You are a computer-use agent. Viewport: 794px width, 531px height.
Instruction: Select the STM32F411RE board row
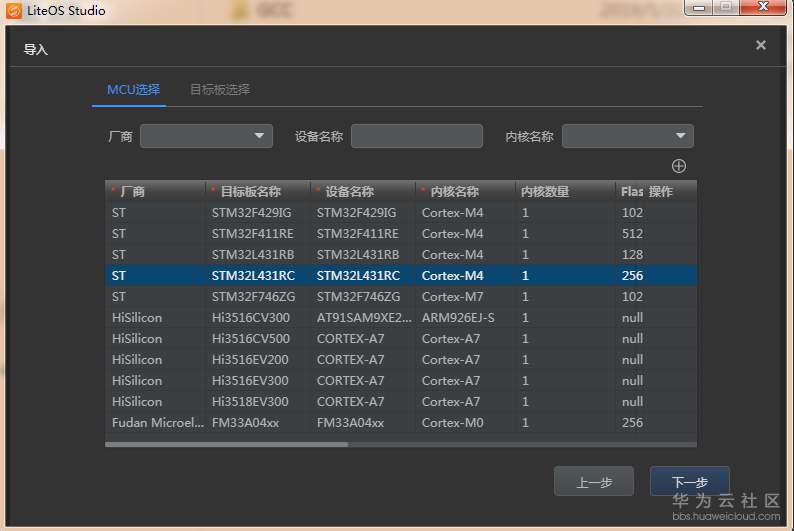401,234
